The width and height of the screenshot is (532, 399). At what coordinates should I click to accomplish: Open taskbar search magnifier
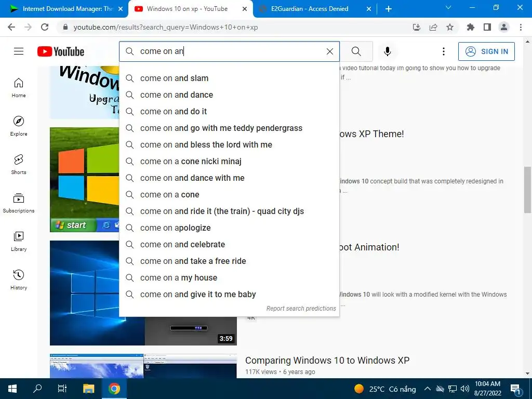coord(37,389)
